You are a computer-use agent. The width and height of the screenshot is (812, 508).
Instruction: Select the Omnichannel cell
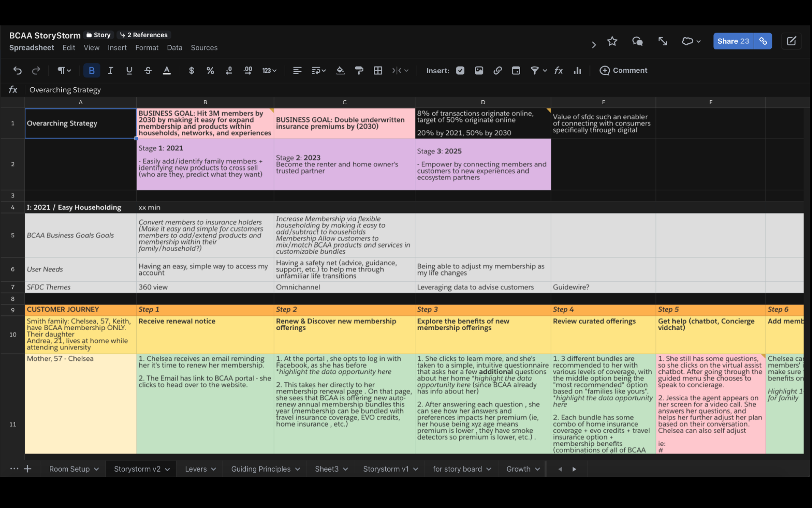344,287
